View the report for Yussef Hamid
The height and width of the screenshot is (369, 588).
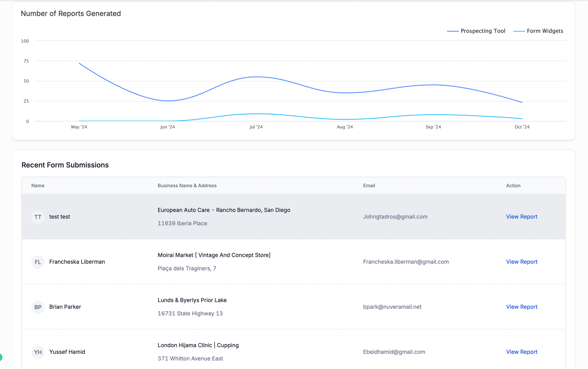[x=521, y=352]
